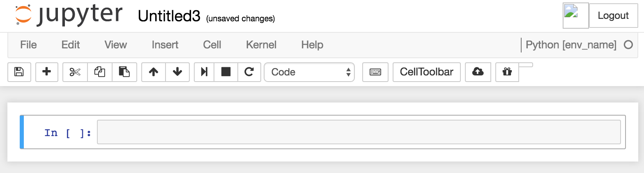The width and height of the screenshot is (644, 173).
Task: Click inside the empty code cell input
Action: coord(359,132)
